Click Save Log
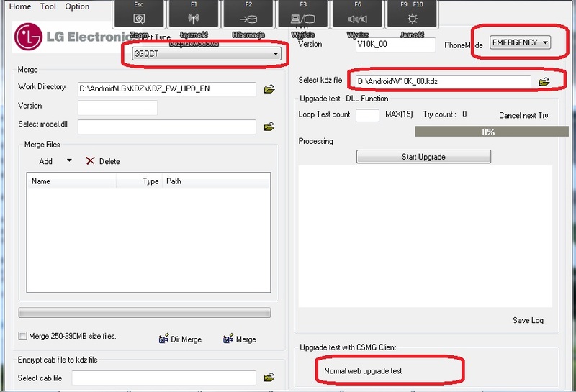 [528, 320]
